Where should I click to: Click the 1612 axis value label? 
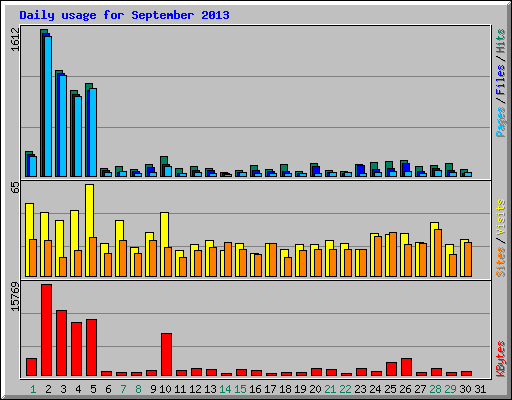point(15,39)
